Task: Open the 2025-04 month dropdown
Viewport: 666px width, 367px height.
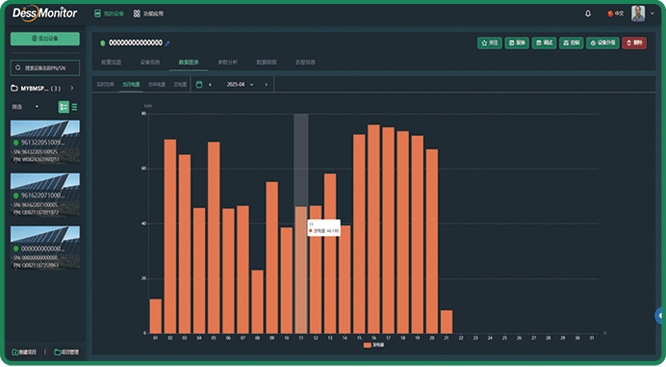Action: pyautogui.click(x=240, y=85)
